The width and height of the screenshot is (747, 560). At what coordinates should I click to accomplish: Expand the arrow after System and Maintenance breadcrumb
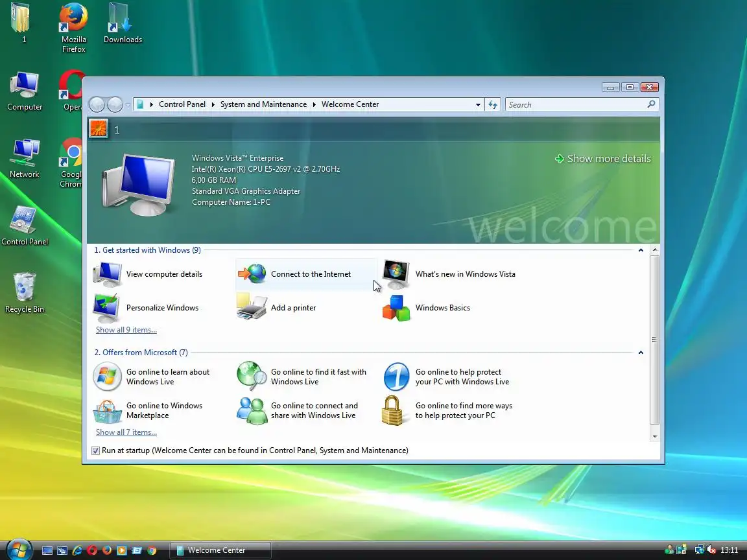[x=314, y=104]
